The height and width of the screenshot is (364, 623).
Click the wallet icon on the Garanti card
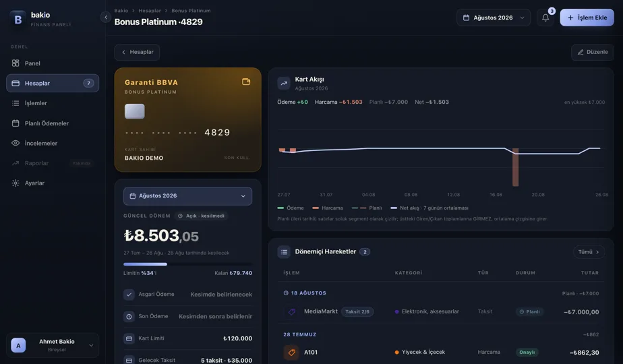(x=246, y=82)
